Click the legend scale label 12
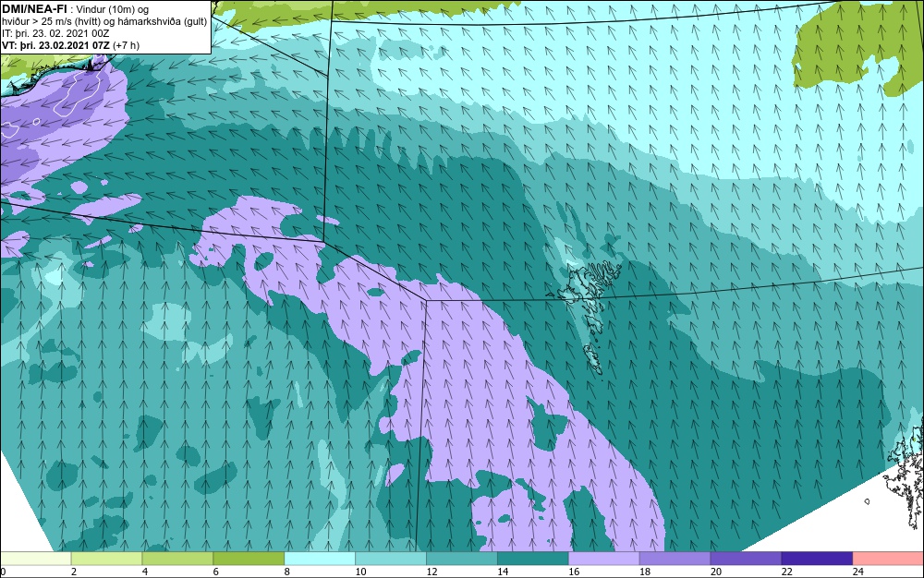 coord(432,572)
